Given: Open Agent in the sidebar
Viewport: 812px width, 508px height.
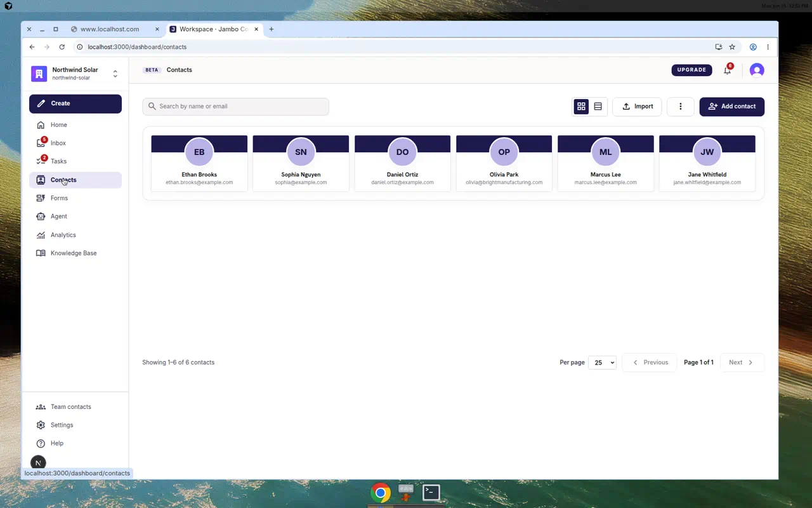Looking at the screenshot, I should click(75, 217).
